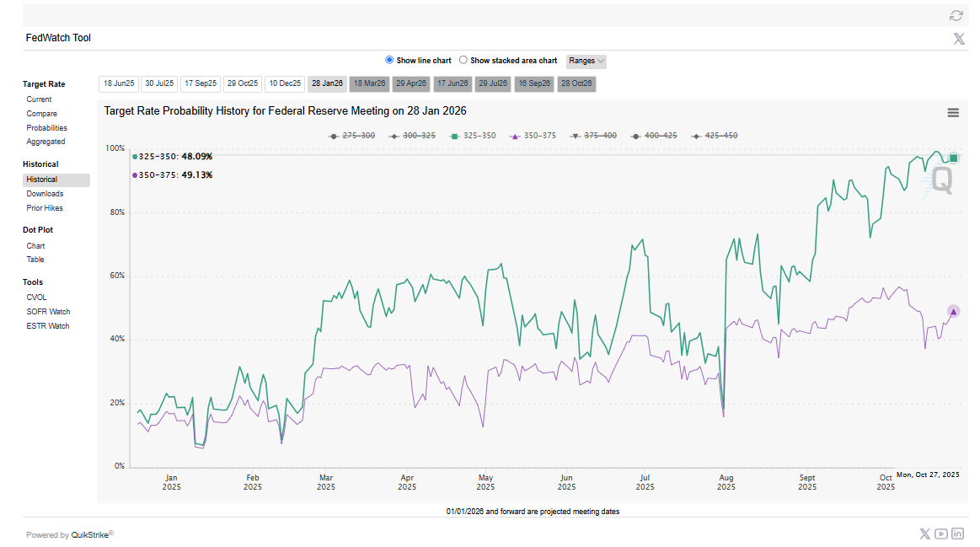Select the Show line chart radio button
The image size is (980, 547).
tap(389, 61)
